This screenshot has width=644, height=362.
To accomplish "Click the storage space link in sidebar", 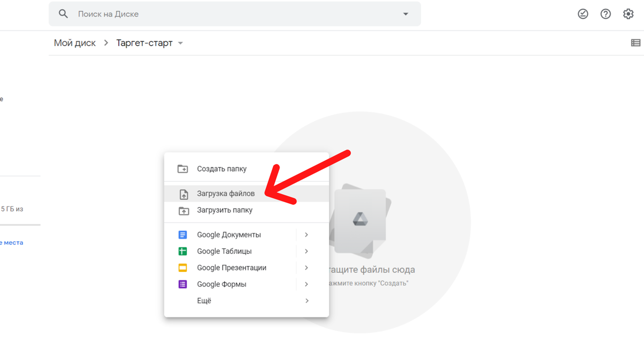I will (12, 243).
